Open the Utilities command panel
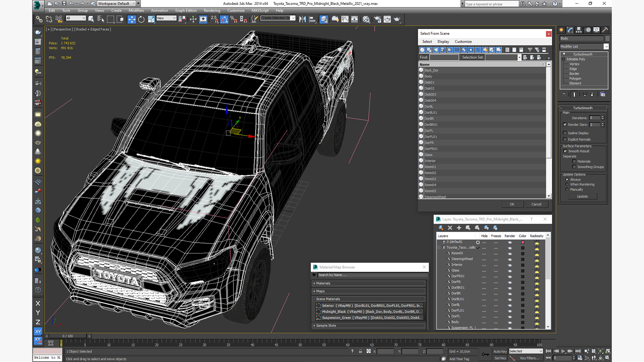Screen dimensions: 644x362 point(605,30)
